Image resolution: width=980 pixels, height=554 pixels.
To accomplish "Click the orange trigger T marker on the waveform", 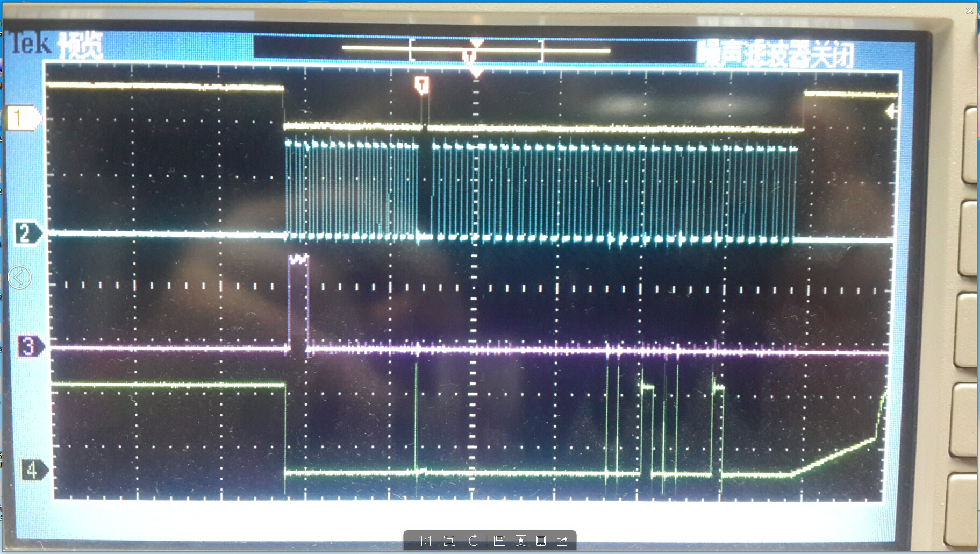I will 422,85.
